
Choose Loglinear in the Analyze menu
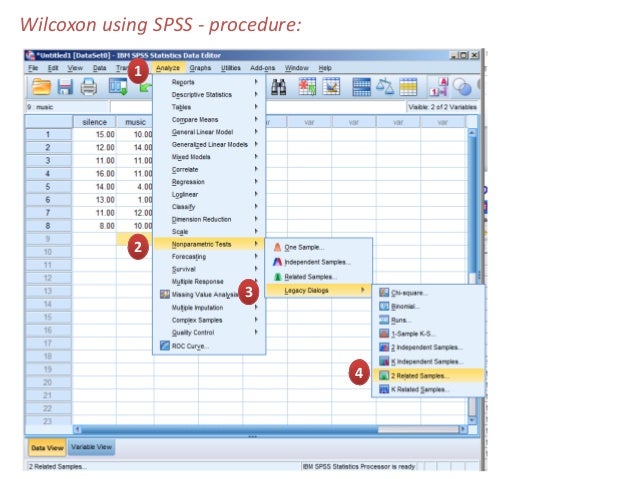click(x=209, y=194)
